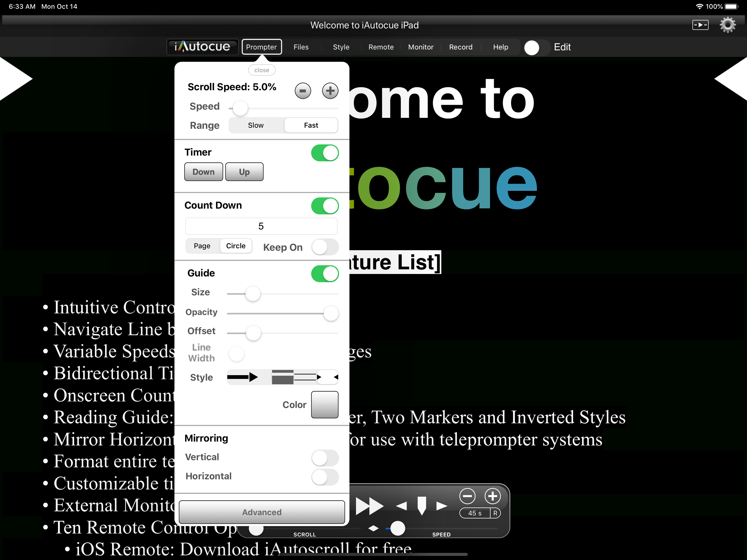Tap the 'Scroll Speed: 5.0%' label

click(232, 87)
